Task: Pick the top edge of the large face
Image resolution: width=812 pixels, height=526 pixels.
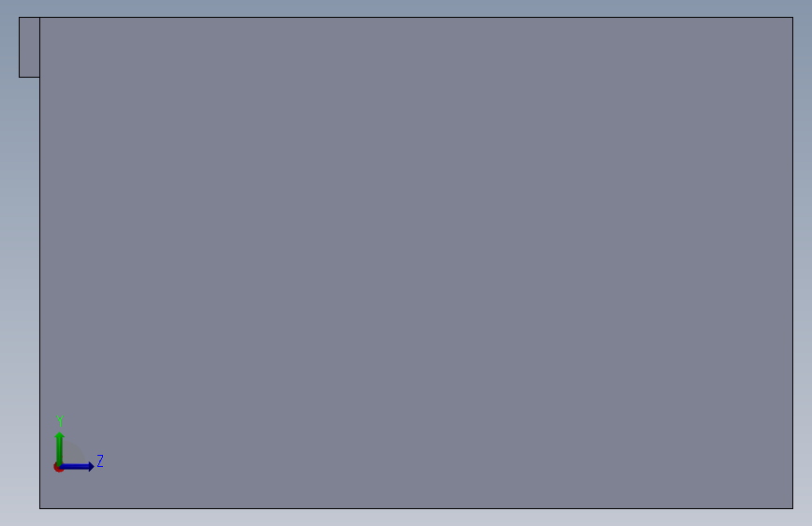Action: coord(417,17)
